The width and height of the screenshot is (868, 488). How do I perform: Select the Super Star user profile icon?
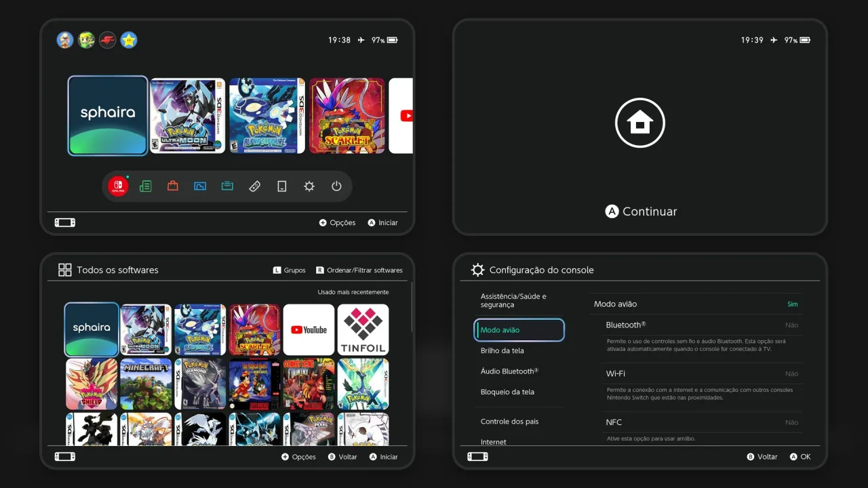[x=129, y=40]
